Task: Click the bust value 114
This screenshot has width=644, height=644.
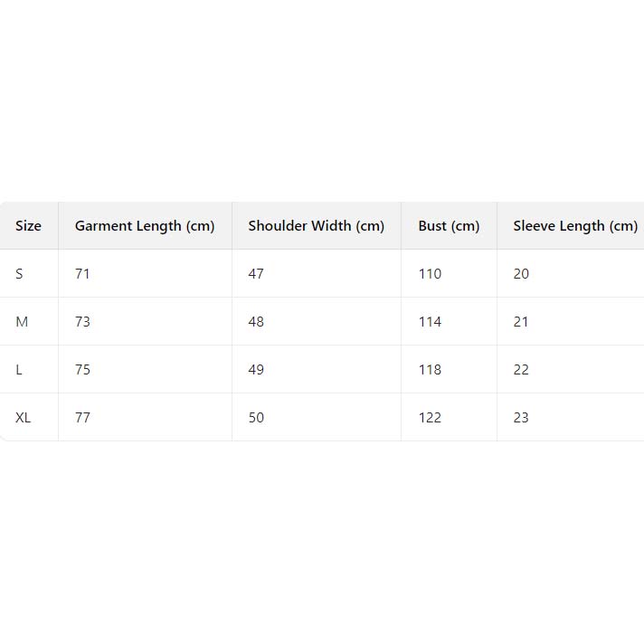Action: (430, 322)
